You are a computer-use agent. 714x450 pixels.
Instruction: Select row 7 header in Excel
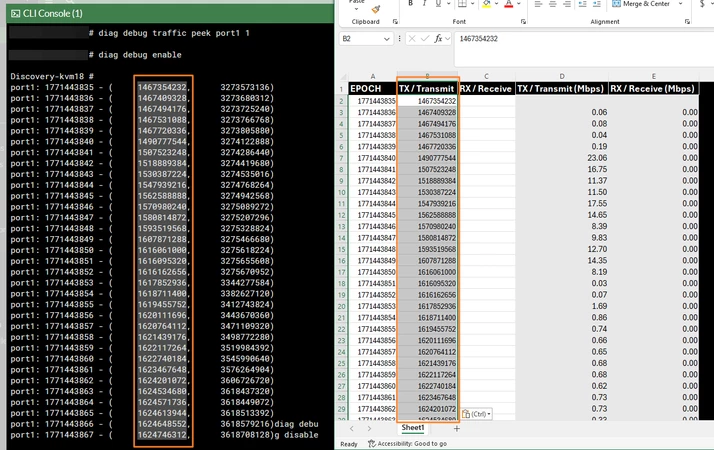pos(342,158)
